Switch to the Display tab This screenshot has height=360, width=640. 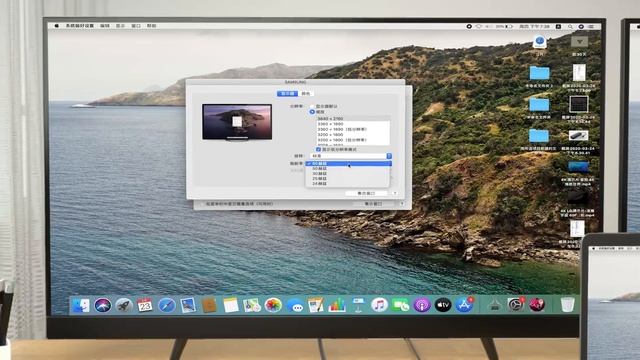(x=287, y=93)
